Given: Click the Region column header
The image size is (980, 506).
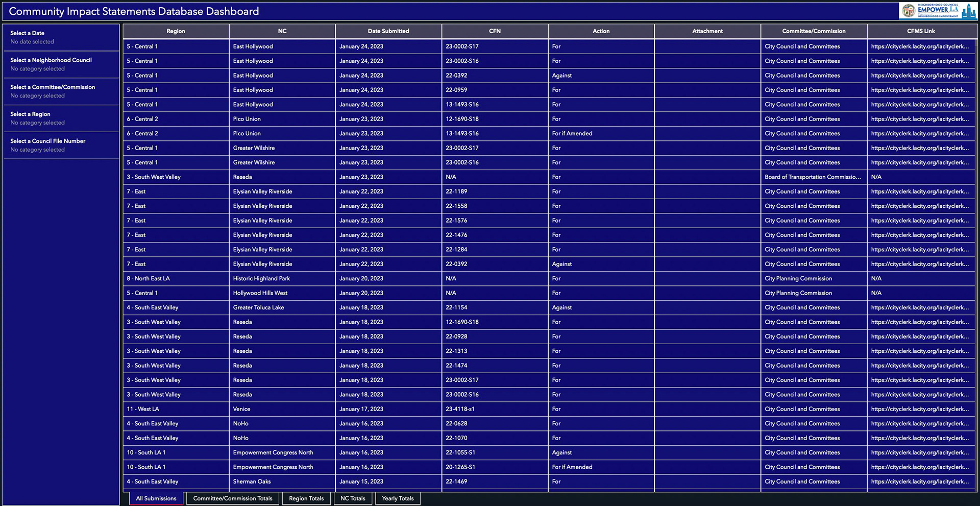Looking at the screenshot, I should coord(176,31).
